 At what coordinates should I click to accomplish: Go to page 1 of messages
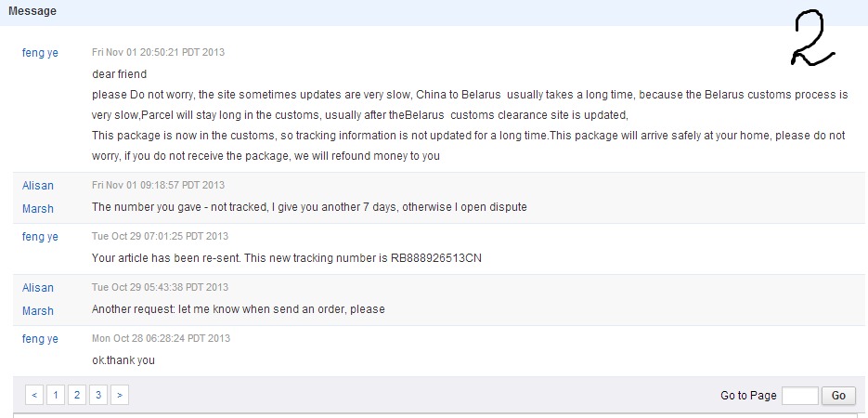(x=56, y=396)
